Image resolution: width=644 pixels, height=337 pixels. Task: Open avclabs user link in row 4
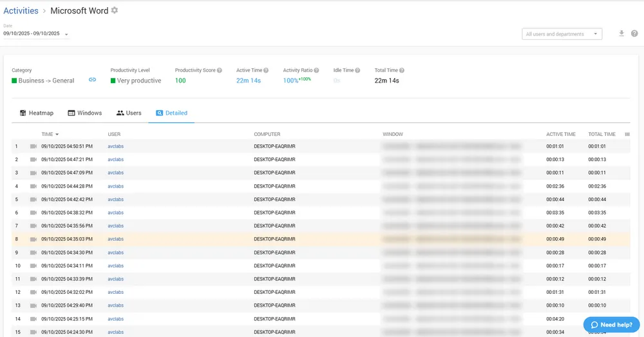tap(115, 186)
